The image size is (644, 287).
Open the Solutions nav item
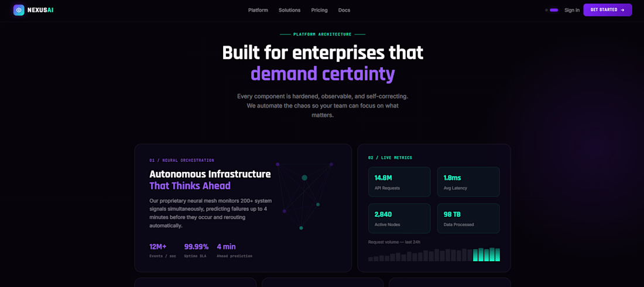pos(290,10)
